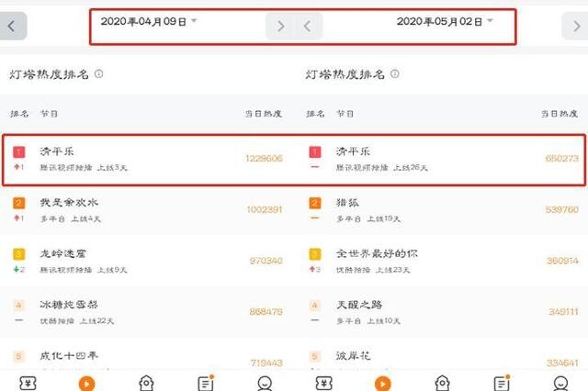Image resolution: width=588 pixels, height=391 pixels.
Task: Open cinema house tab under 05月02日 list
Action: tap(442, 383)
